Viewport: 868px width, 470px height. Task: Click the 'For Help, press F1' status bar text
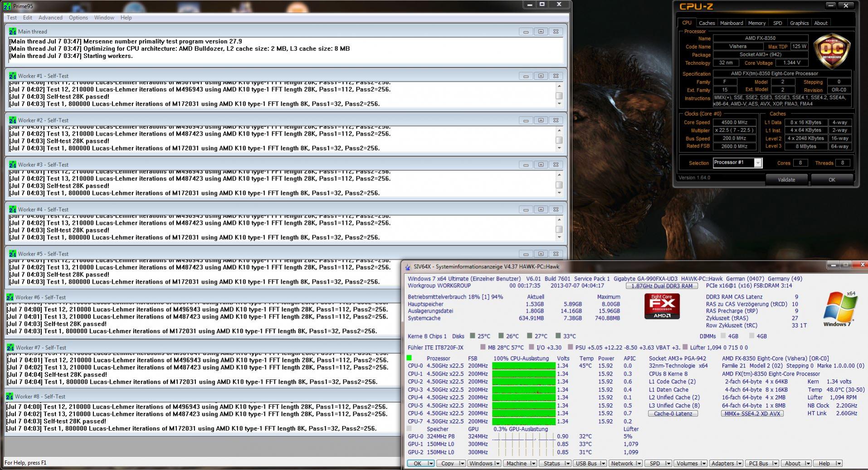[x=25, y=463]
